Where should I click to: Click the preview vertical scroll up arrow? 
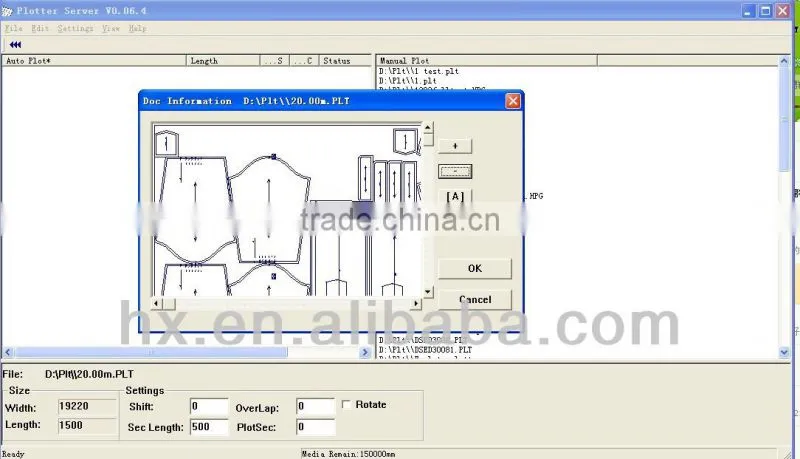[428, 128]
